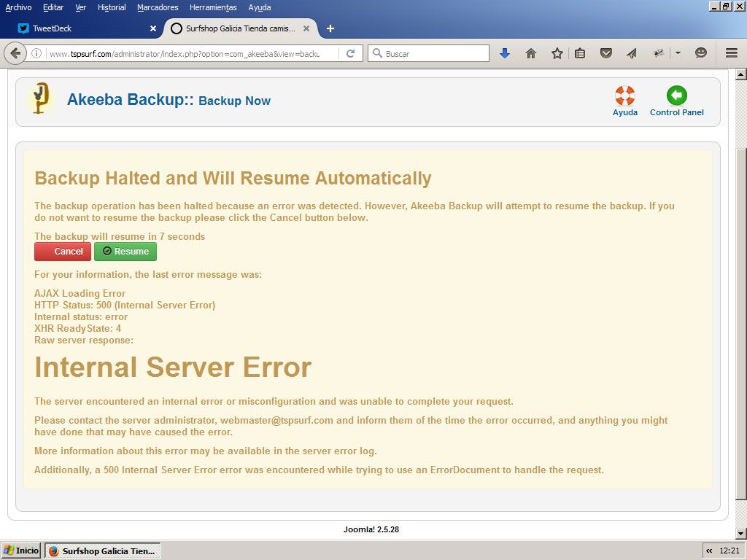747x560 pixels.
Task: Show site information icon in address bar
Action: click(36, 53)
